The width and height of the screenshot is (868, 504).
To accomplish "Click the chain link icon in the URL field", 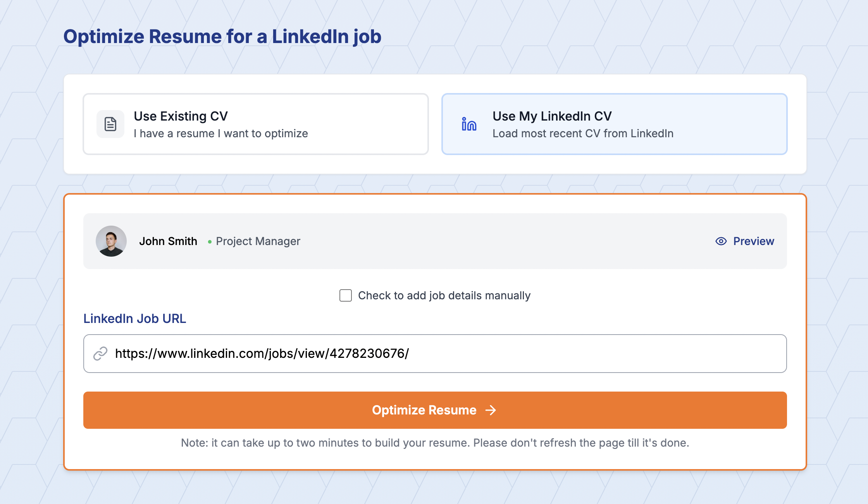I will tap(100, 354).
